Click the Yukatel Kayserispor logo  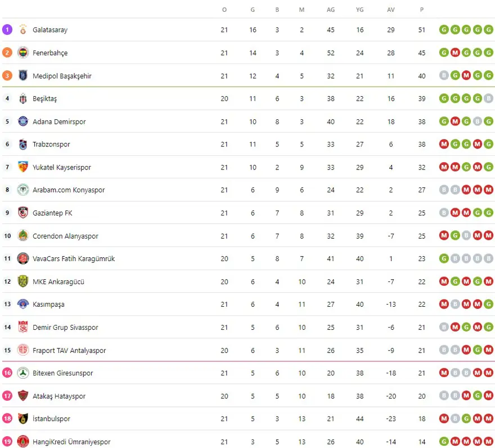point(23,167)
